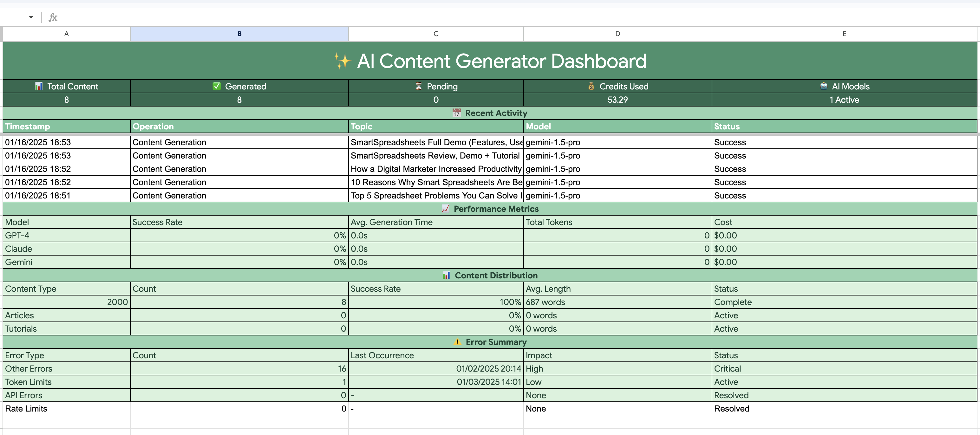
Task: Select the 1 Active cell under AI Models
Action: tap(844, 100)
